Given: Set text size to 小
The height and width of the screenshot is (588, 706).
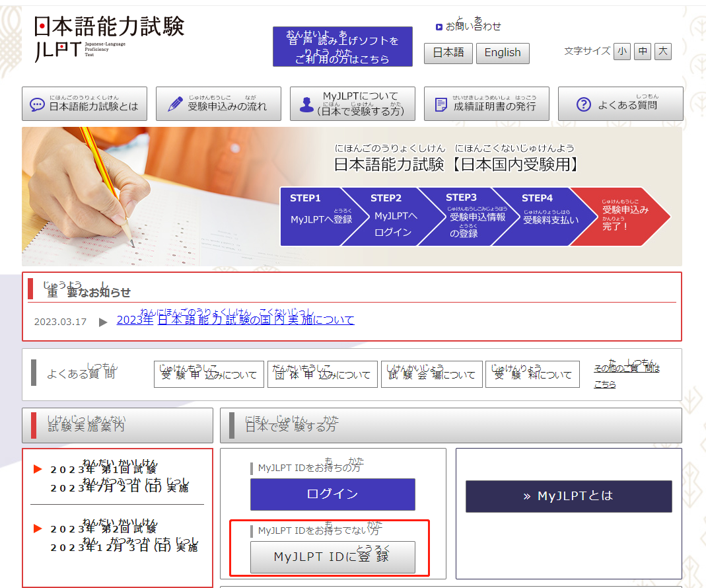Looking at the screenshot, I should click(x=622, y=52).
